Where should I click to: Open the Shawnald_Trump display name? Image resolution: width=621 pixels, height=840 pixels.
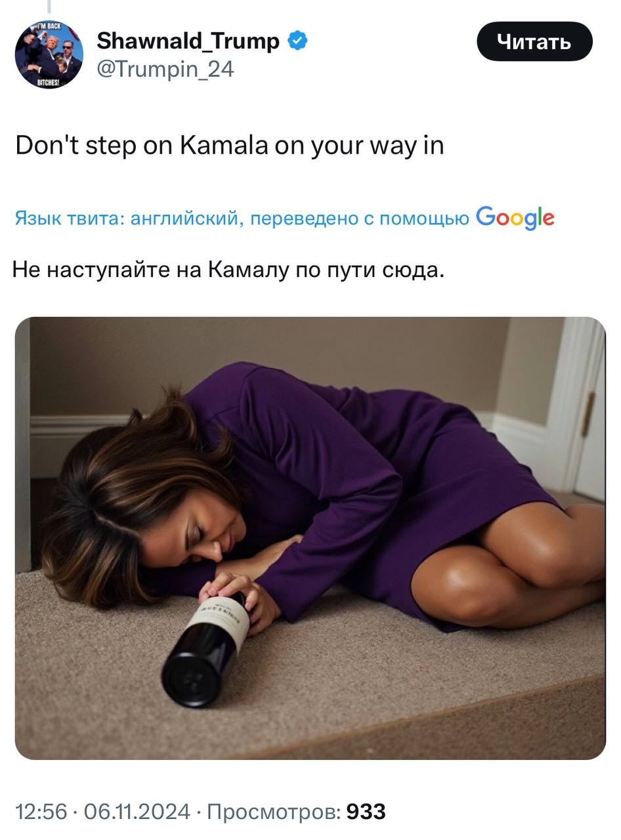pyautogui.click(x=188, y=41)
